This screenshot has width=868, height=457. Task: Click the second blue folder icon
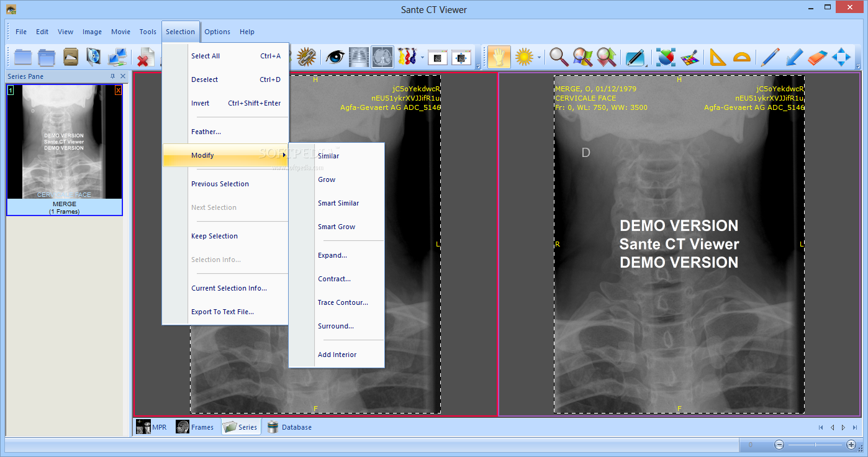click(x=47, y=57)
